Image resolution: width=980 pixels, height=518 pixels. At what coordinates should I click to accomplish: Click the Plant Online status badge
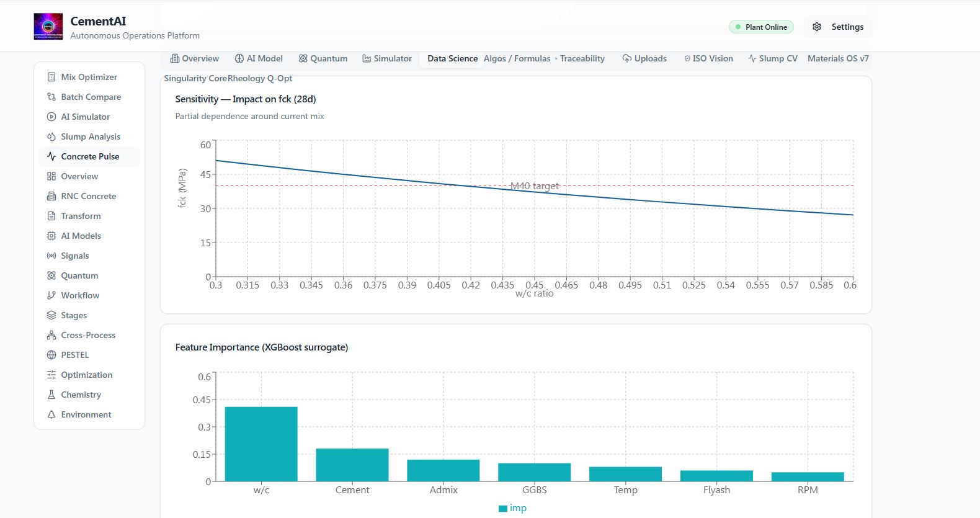761,27
